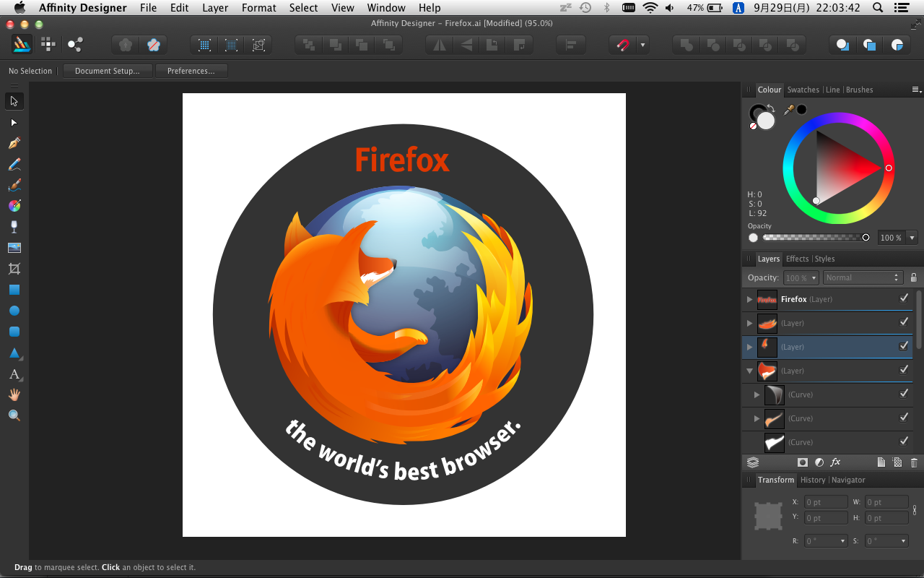Select the Pen tool
Viewport: 924px width, 578px height.
click(x=14, y=143)
